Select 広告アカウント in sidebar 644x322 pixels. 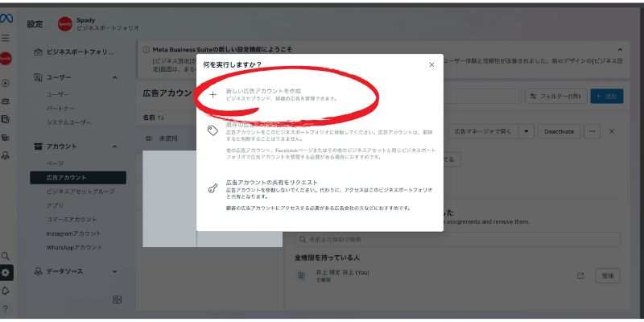coord(78,178)
